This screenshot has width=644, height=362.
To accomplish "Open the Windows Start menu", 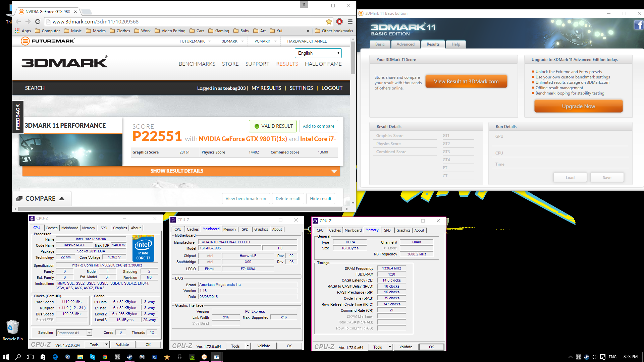I will [x=6, y=357].
